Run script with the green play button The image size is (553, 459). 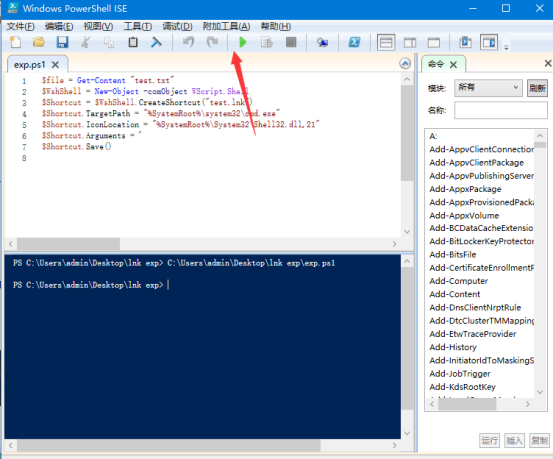(243, 42)
